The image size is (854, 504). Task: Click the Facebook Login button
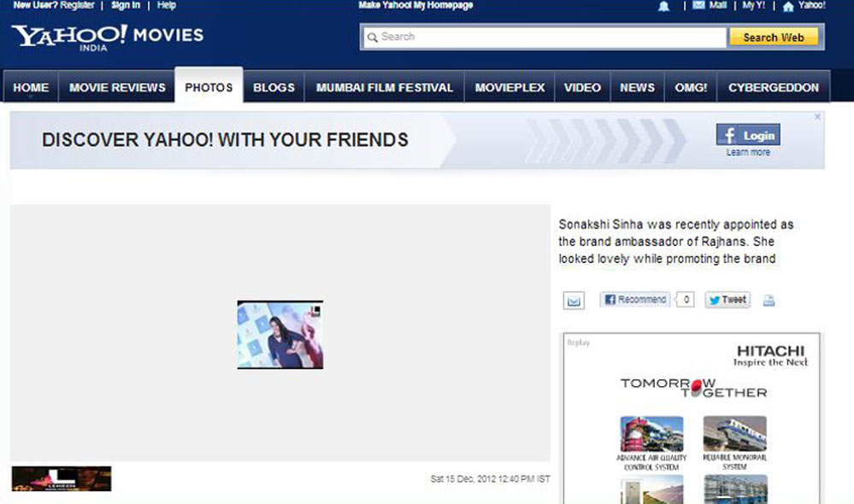748,135
